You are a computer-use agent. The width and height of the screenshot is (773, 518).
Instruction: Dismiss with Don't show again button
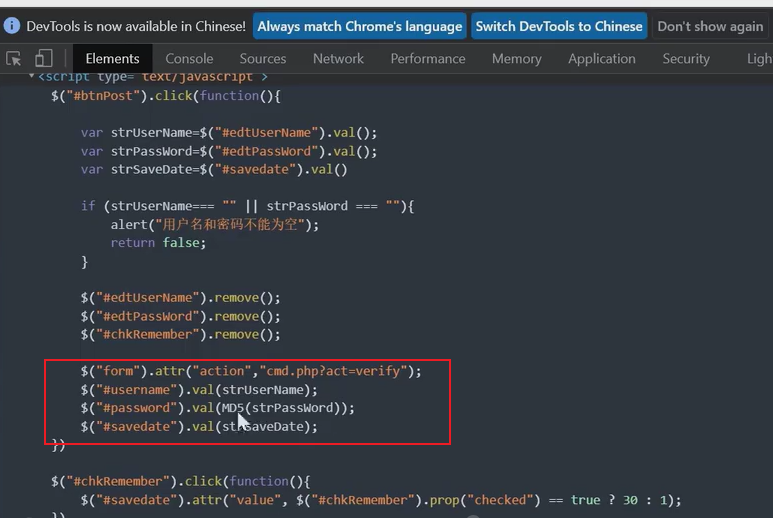tap(710, 26)
